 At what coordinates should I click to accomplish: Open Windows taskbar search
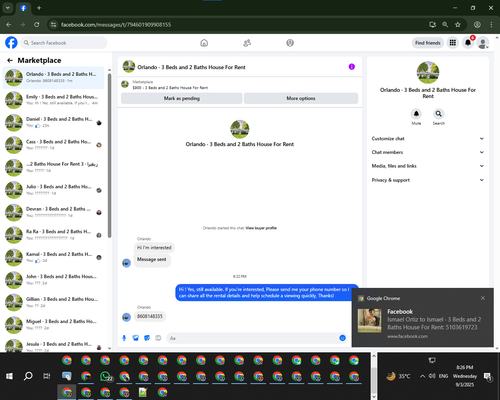coord(28,376)
